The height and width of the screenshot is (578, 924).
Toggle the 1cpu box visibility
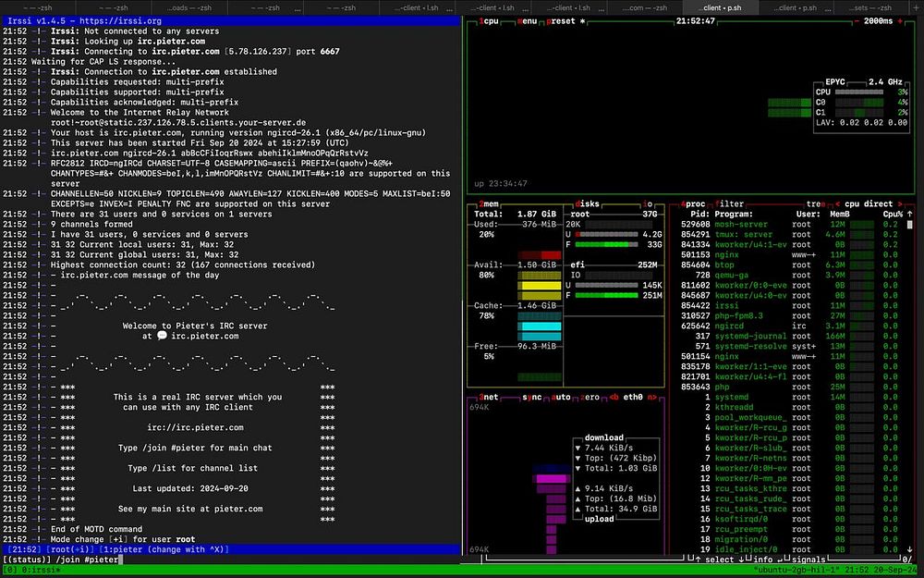point(488,20)
